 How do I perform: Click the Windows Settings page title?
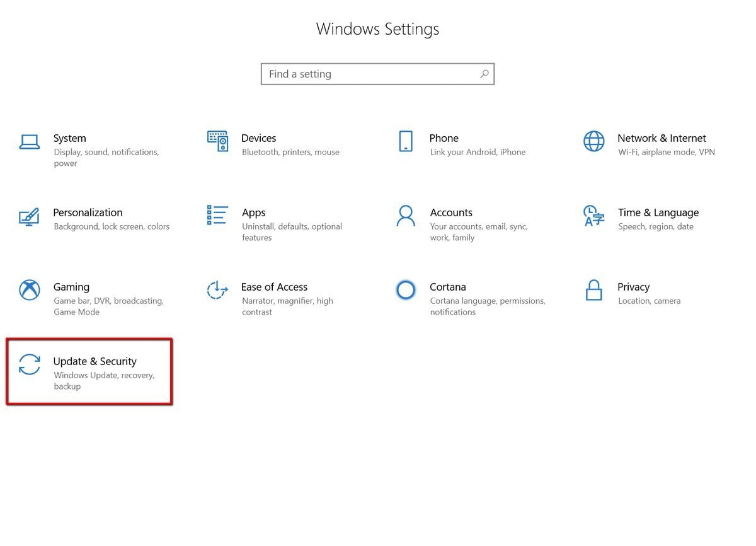tap(377, 28)
